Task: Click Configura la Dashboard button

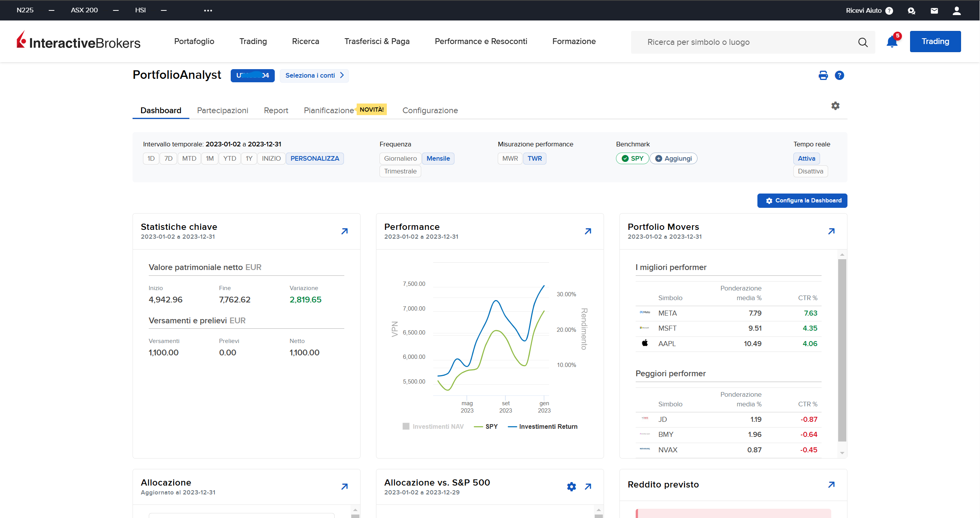Action: (802, 200)
